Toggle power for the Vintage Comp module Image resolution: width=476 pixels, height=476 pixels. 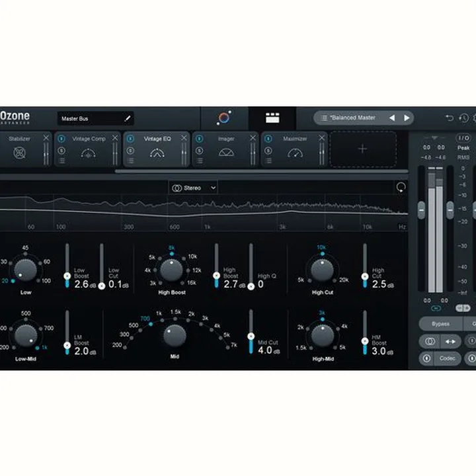coord(61,139)
